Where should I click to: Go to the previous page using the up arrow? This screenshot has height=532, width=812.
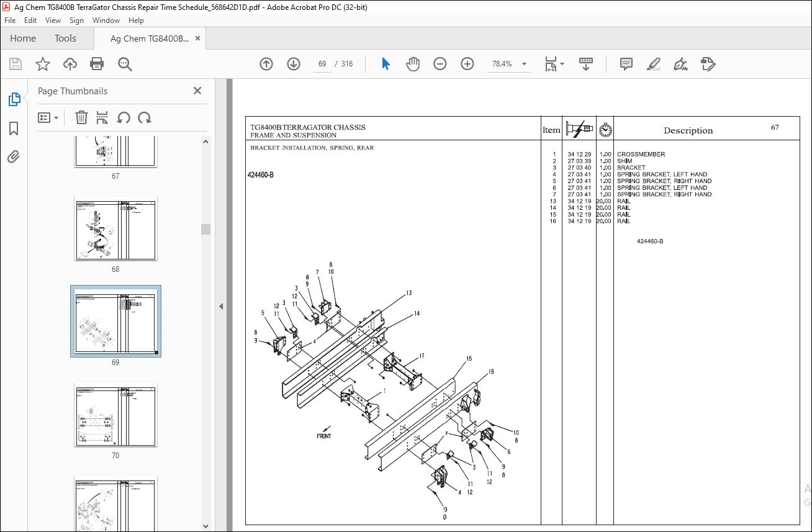click(x=266, y=64)
